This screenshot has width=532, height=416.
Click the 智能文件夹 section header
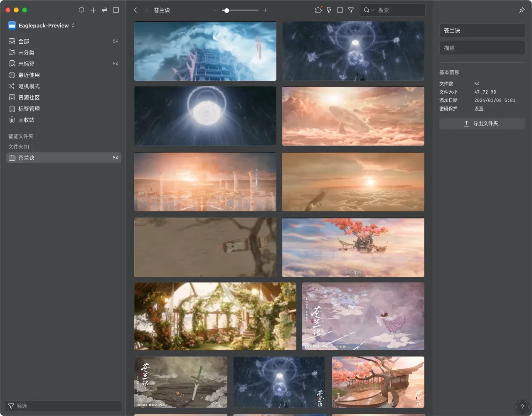(21, 136)
